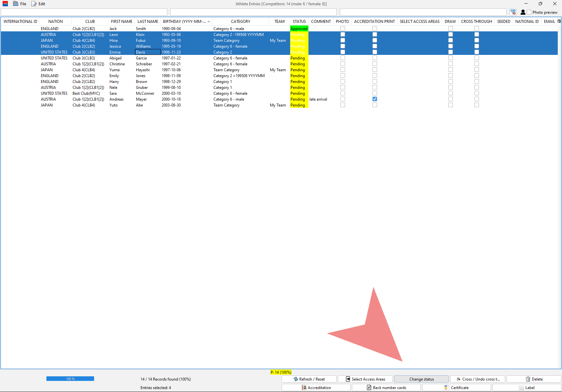Click the Back number cards button
The height and width of the screenshot is (392, 562).
coord(386,387)
